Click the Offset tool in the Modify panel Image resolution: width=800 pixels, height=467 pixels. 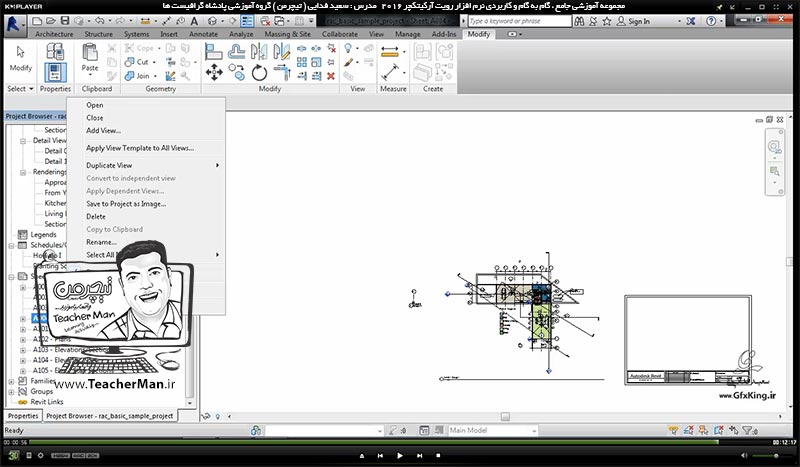[236, 51]
